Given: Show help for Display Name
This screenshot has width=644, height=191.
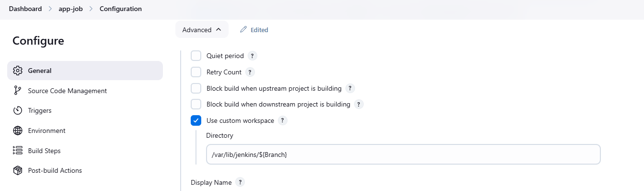Looking at the screenshot, I should click(x=241, y=182).
